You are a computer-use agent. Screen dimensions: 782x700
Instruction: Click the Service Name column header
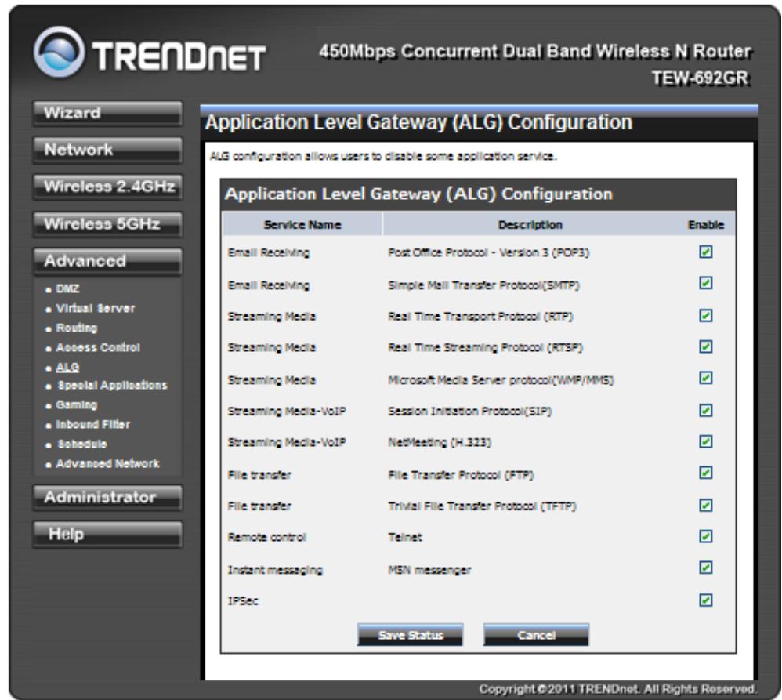tap(302, 225)
